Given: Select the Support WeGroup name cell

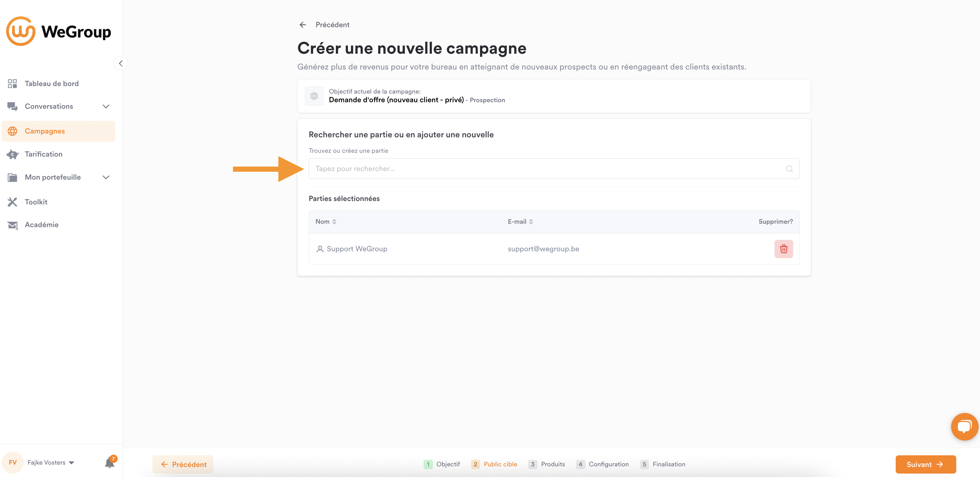Looking at the screenshot, I should (357, 249).
